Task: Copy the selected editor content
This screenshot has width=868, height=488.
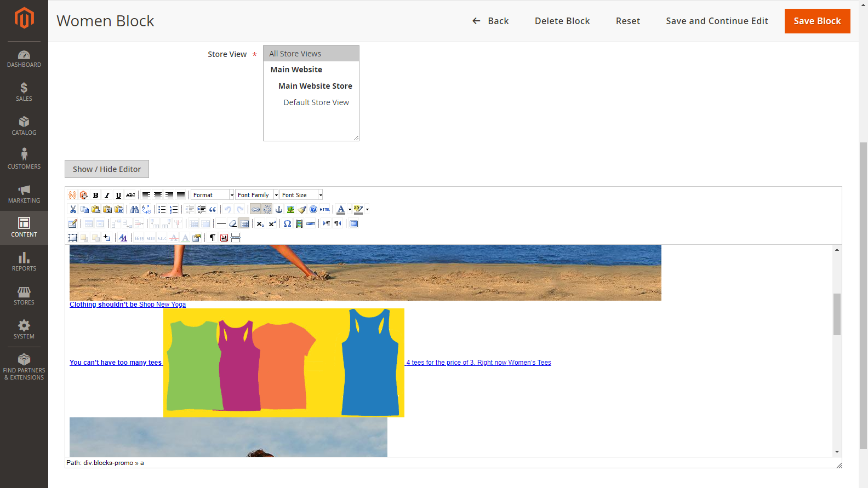Action: point(84,209)
